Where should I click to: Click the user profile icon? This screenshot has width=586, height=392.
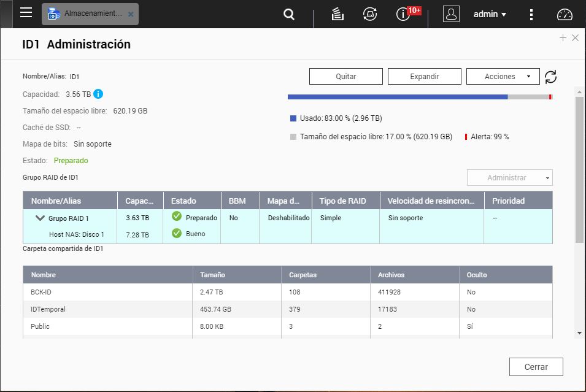pos(451,14)
